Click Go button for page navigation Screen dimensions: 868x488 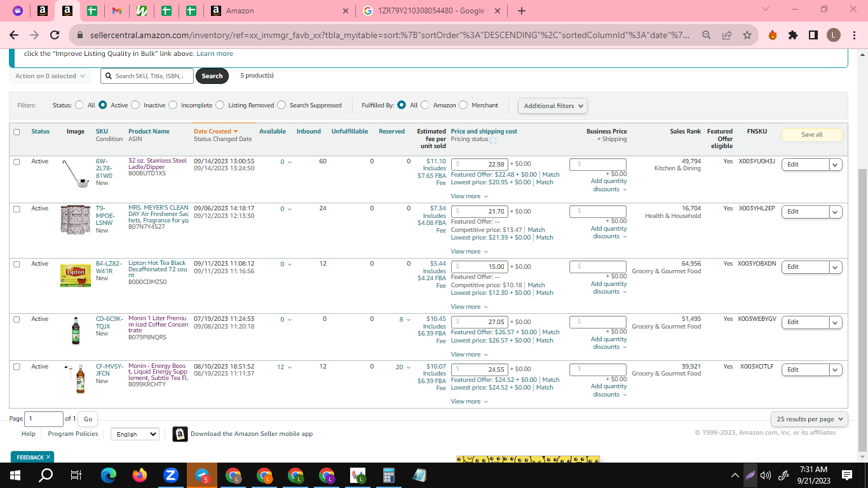click(88, 419)
